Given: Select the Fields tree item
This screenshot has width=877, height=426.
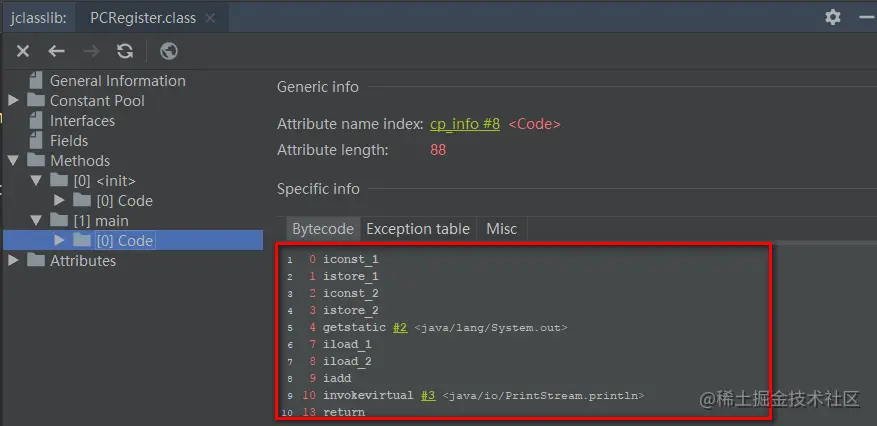Looking at the screenshot, I should (69, 141).
